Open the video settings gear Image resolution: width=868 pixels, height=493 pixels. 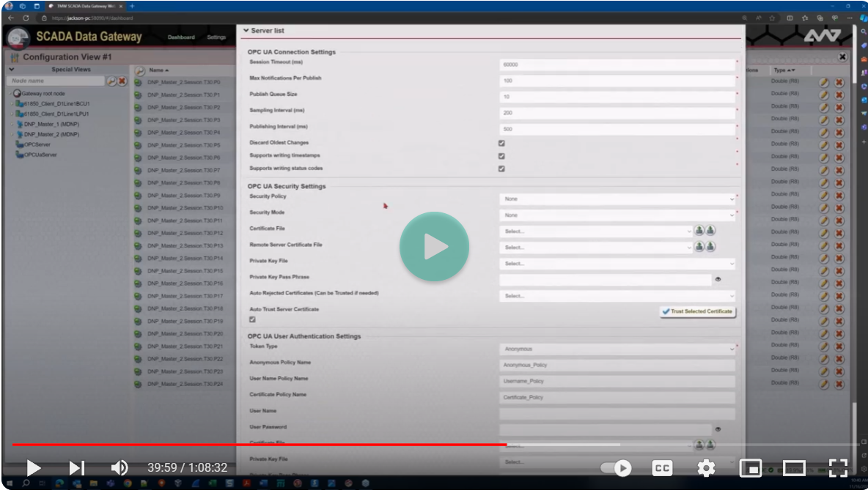click(x=706, y=468)
